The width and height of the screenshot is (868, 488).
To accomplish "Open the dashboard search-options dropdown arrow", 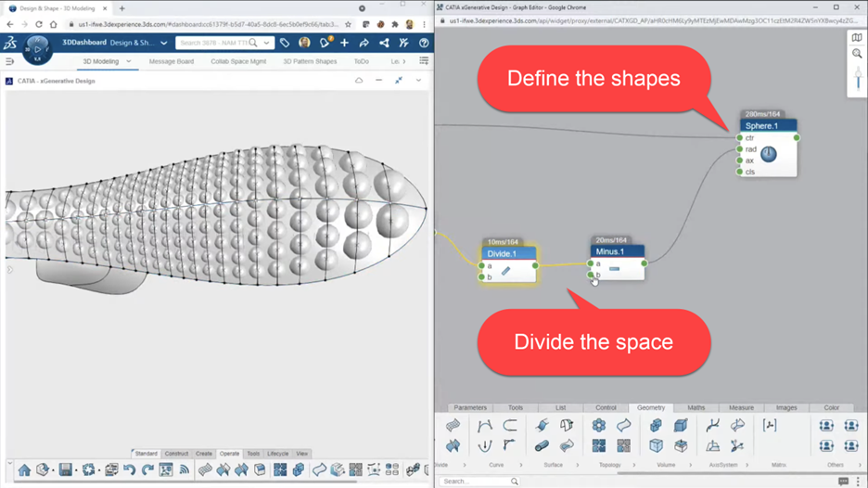I will [x=267, y=43].
